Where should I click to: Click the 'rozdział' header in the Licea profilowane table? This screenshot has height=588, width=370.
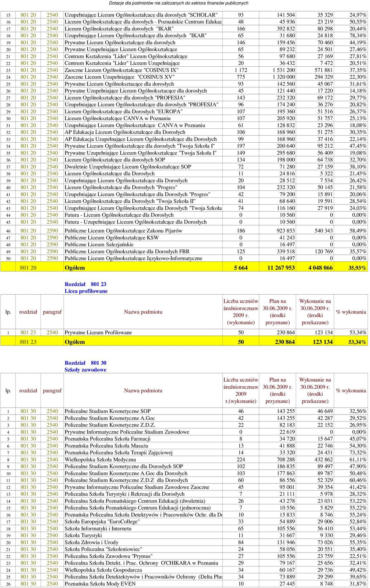point(28,312)
